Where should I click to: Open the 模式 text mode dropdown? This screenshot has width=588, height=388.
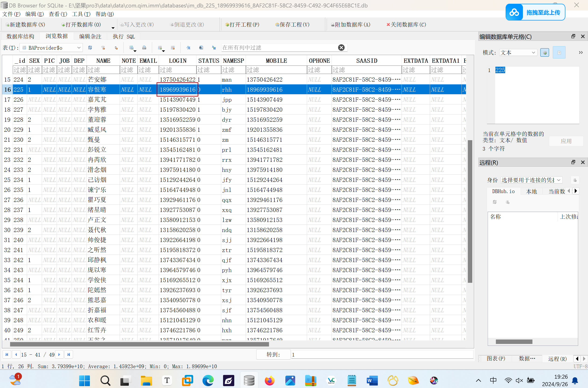(x=518, y=52)
